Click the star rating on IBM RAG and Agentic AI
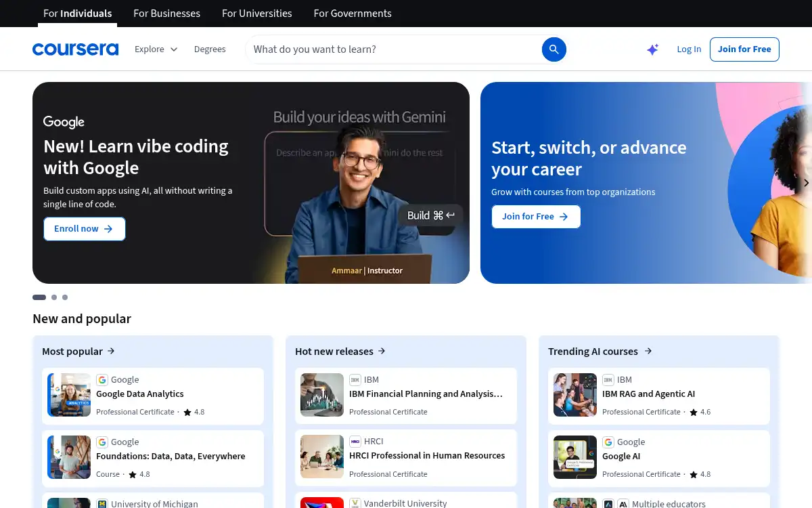This screenshot has height=508, width=812. [x=700, y=412]
